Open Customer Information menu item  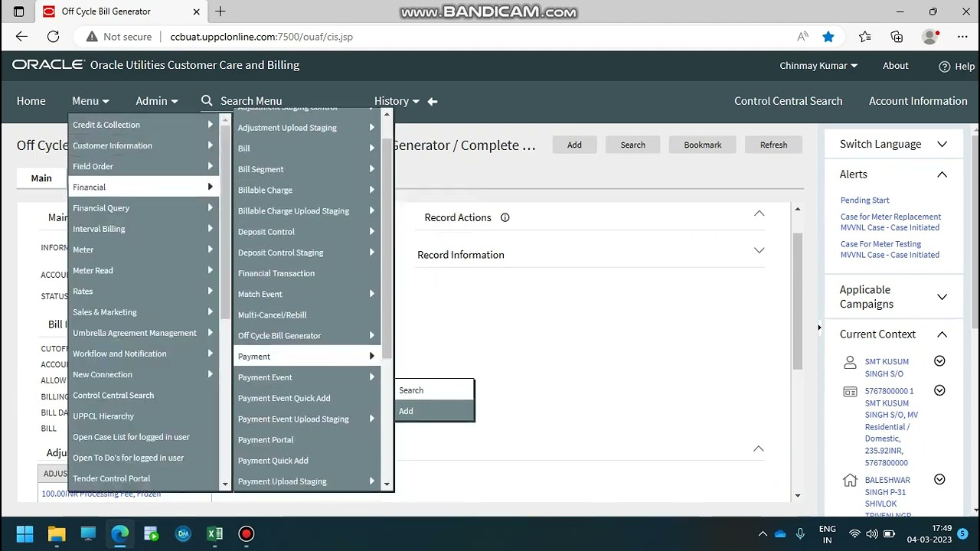click(x=143, y=145)
